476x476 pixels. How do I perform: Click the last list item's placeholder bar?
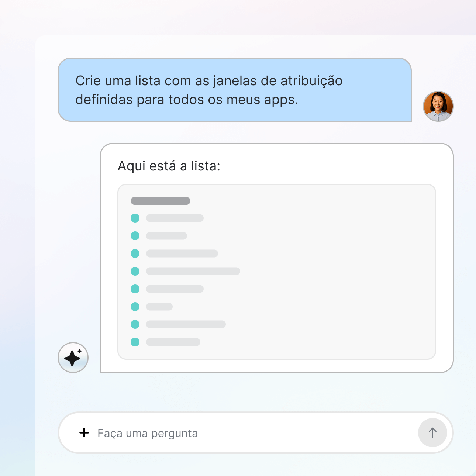(173, 342)
